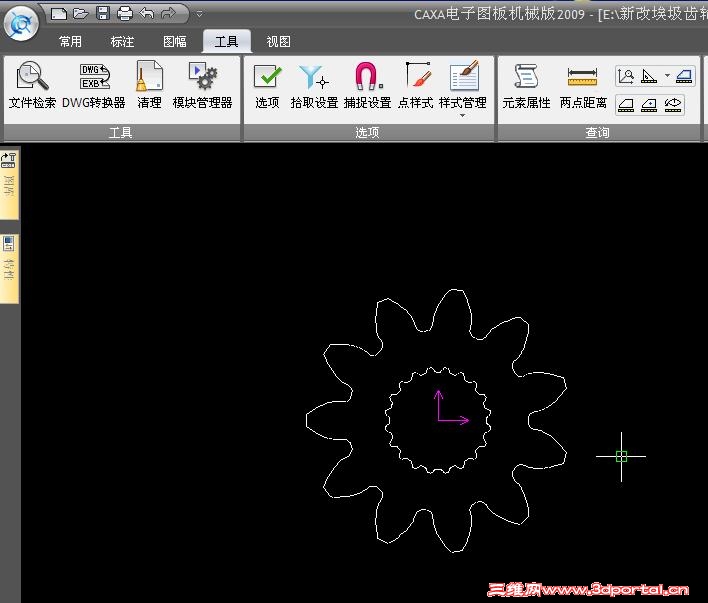Expand the quick access toolbar customize arrow
The width and height of the screenshot is (708, 603).
(x=199, y=14)
